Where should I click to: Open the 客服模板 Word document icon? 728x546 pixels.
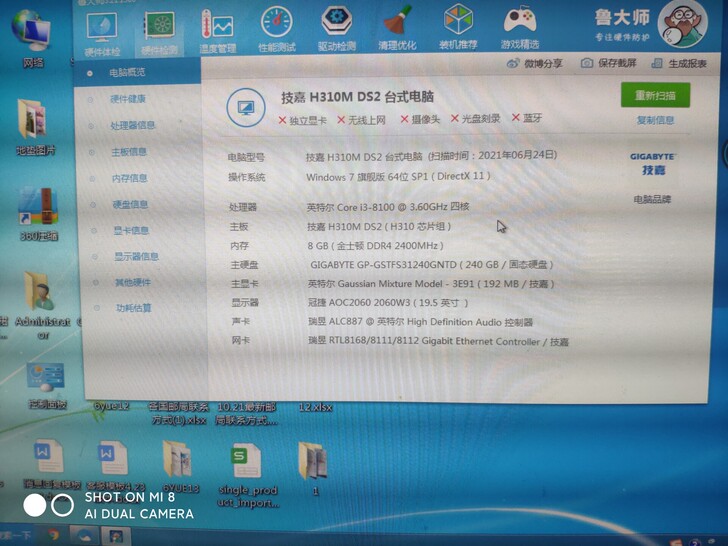click(x=113, y=466)
